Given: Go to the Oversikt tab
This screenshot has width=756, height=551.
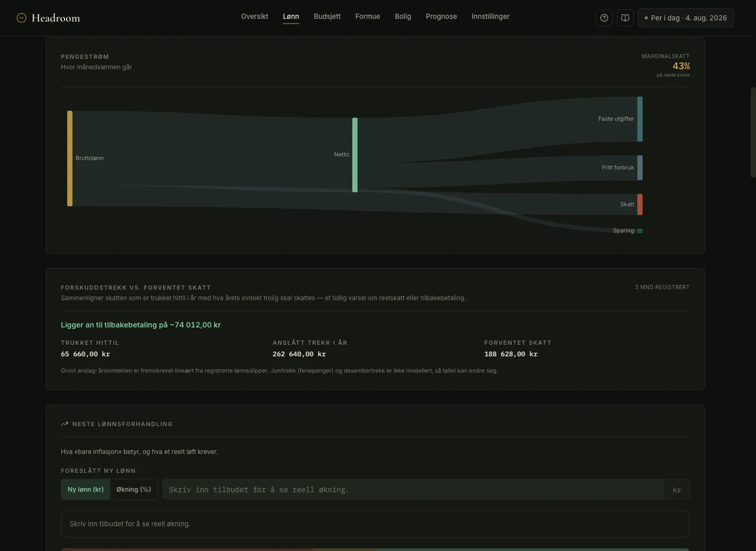Looking at the screenshot, I should point(255,16).
